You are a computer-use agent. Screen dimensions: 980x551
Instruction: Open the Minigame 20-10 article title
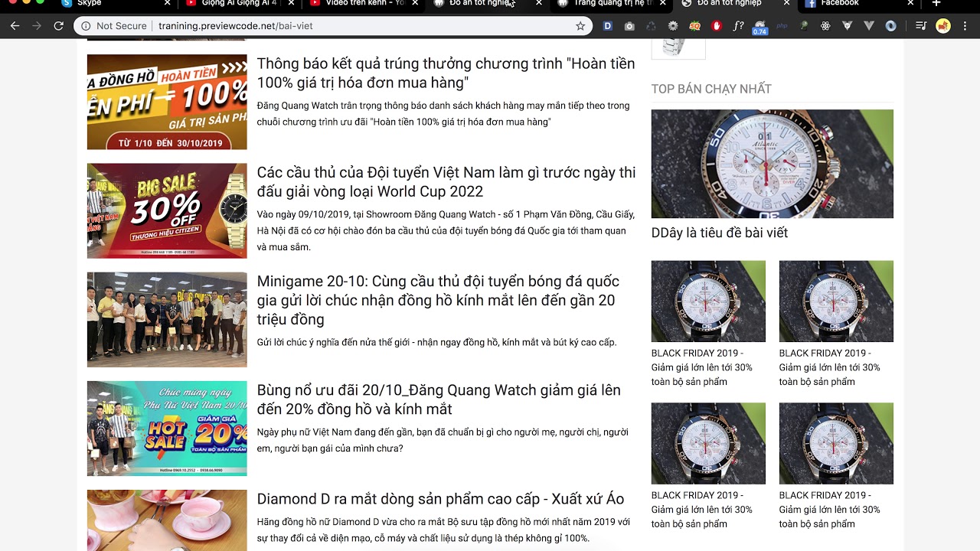pyautogui.click(x=439, y=300)
